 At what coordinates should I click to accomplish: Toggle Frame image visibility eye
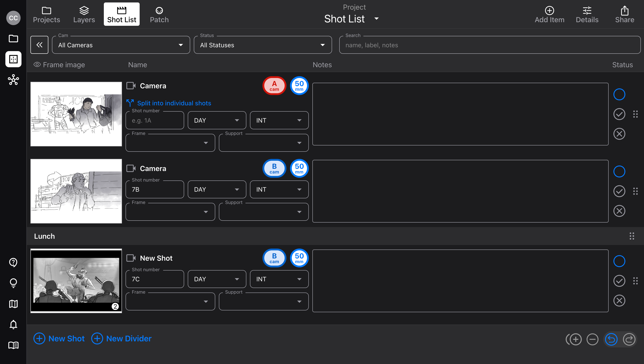(x=37, y=65)
